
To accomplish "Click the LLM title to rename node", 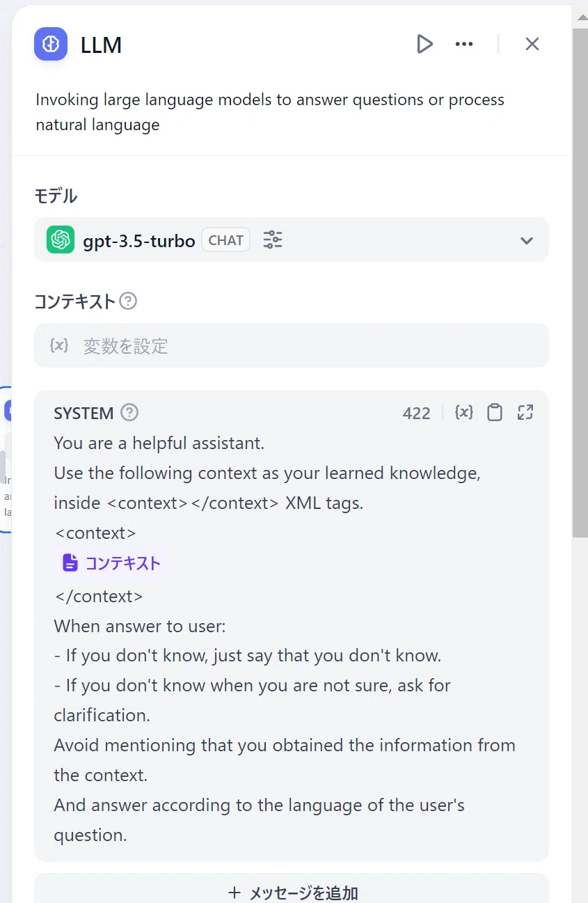I will (102, 45).
